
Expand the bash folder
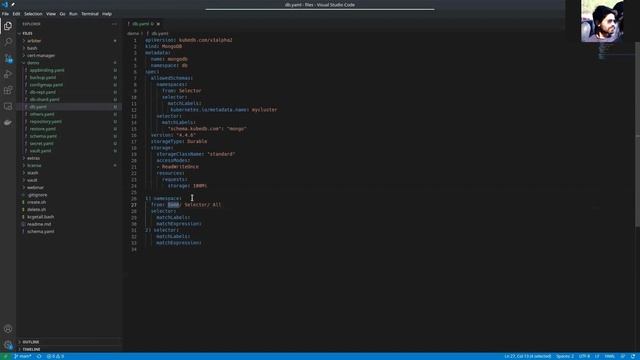[32, 48]
